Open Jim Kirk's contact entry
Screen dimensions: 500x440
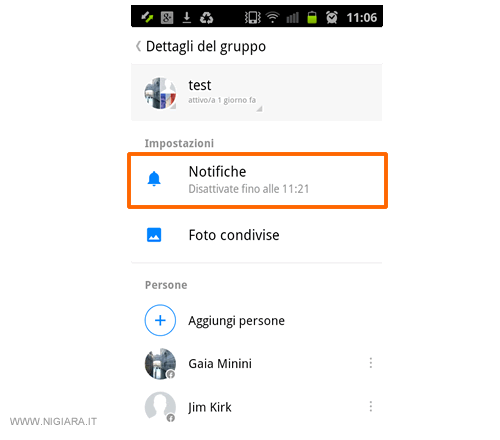(x=257, y=407)
